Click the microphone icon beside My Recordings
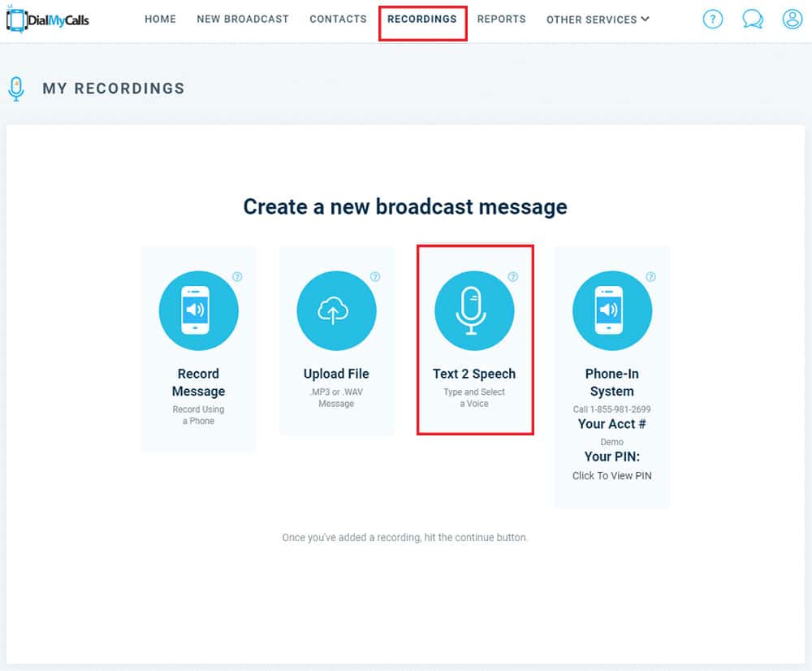The height and width of the screenshot is (671, 812). (x=16, y=89)
